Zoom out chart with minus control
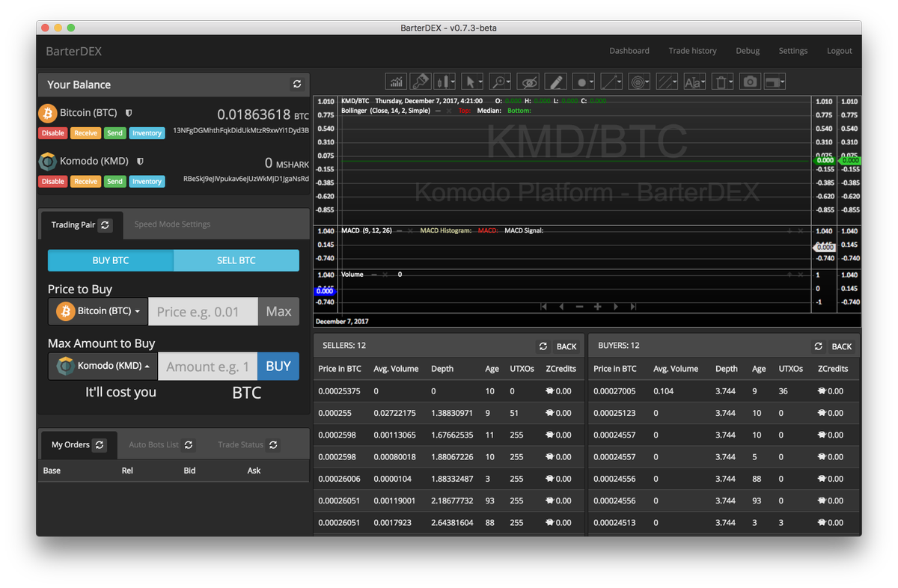The image size is (898, 588). click(579, 307)
